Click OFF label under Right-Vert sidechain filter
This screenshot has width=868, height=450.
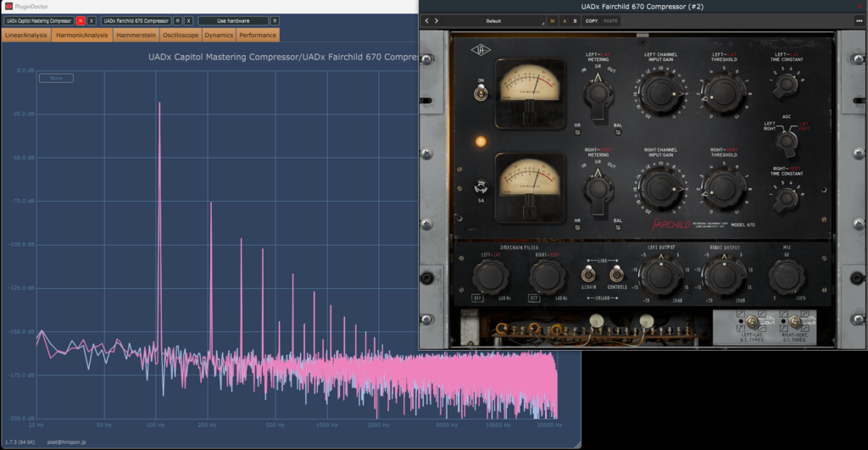(534, 297)
